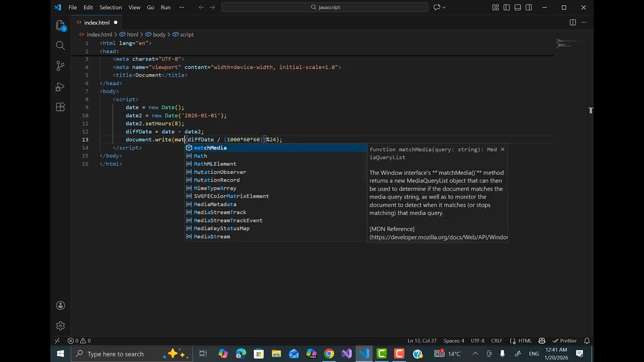Click the editor minimap preview
This screenshot has height=362, width=644.
(x=566, y=43)
